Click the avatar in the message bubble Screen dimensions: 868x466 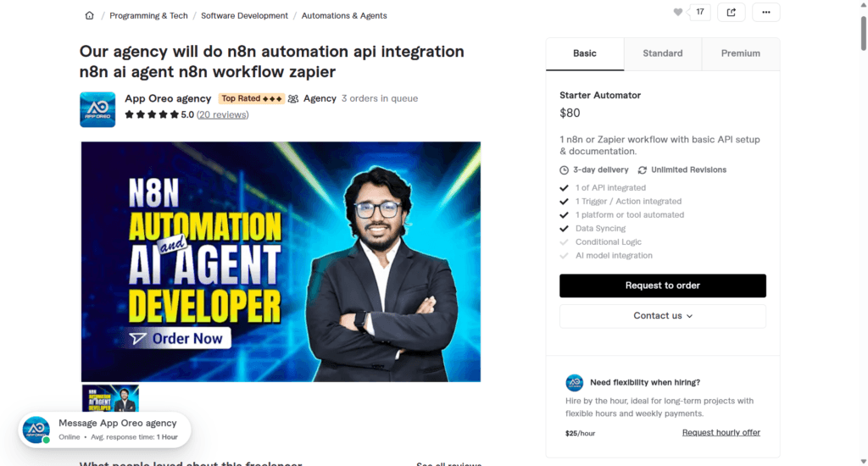[36, 430]
